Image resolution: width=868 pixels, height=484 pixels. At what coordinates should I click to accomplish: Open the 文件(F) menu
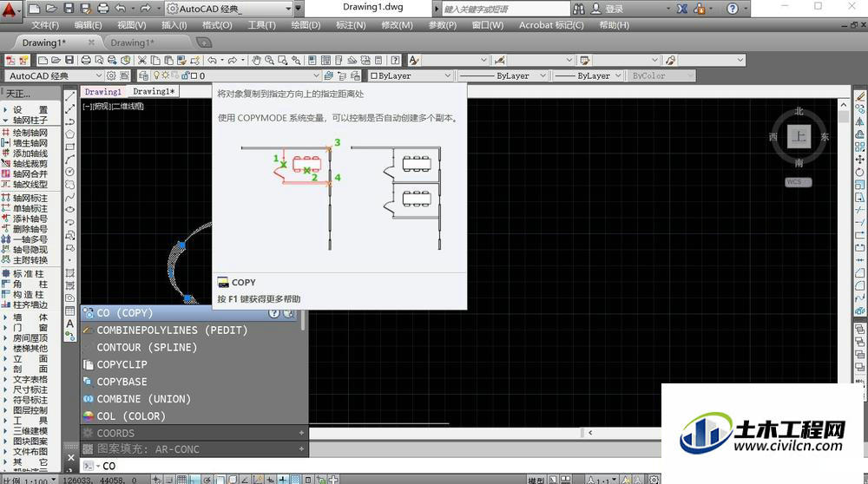point(45,25)
